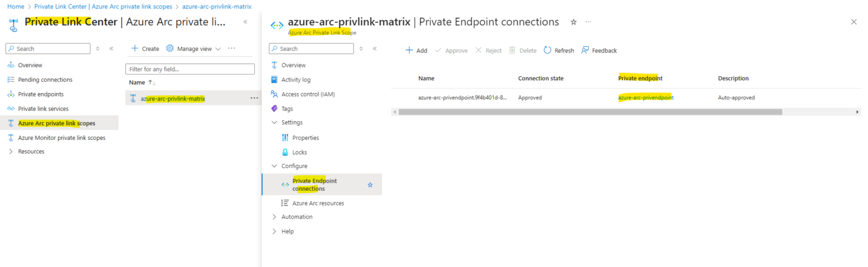The image size is (868, 267).
Task: Open the Locks menu item
Action: tap(300, 152)
